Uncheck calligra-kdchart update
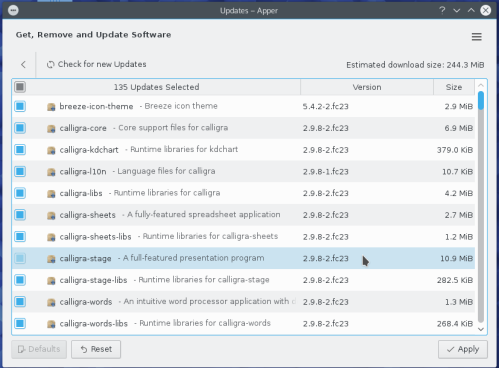Viewport: 499px width, 368px height. point(20,150)
